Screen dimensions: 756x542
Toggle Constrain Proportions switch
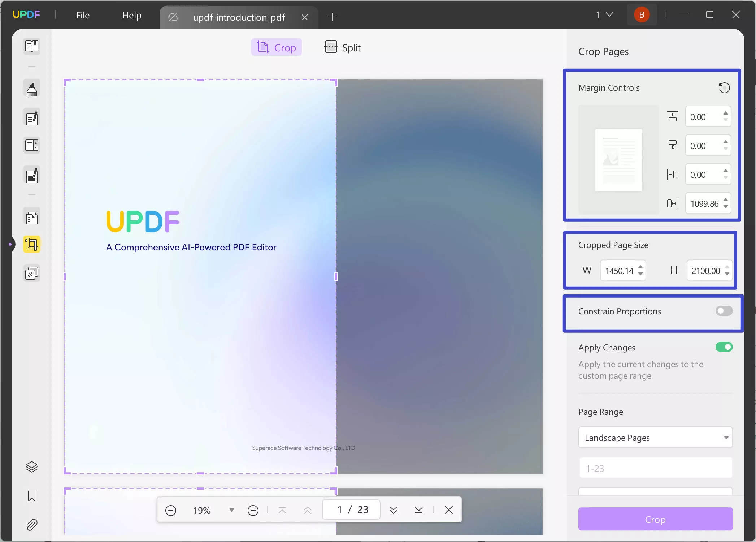724,311
